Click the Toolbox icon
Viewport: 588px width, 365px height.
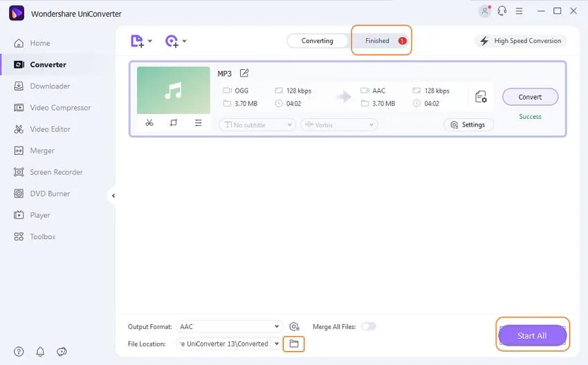tap(19, 236)
